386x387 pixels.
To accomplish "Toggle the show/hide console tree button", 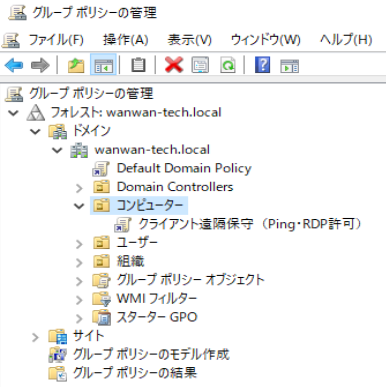I will tap(103, 65).
